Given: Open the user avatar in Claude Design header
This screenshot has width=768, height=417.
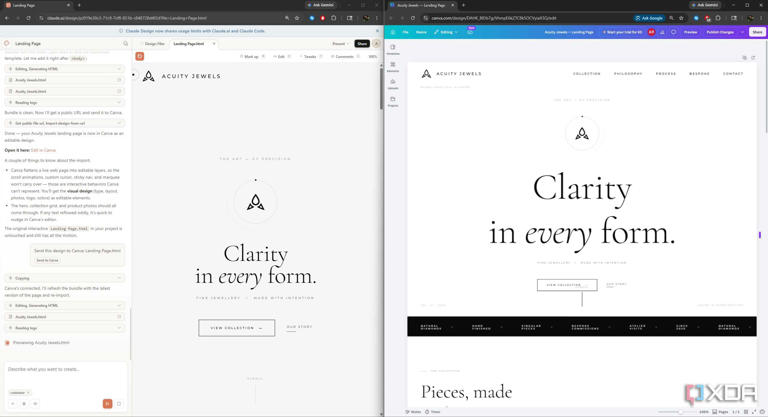Looking at the screenshot, I should 376,44.
